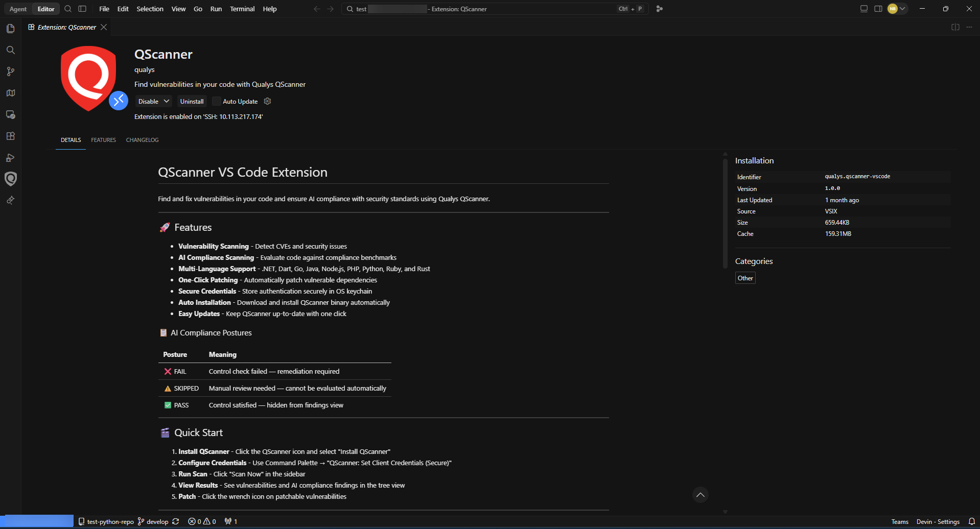Click the Size value 659.44KB
This screenshot has height=529, width=980.
(x=837, y=222)
